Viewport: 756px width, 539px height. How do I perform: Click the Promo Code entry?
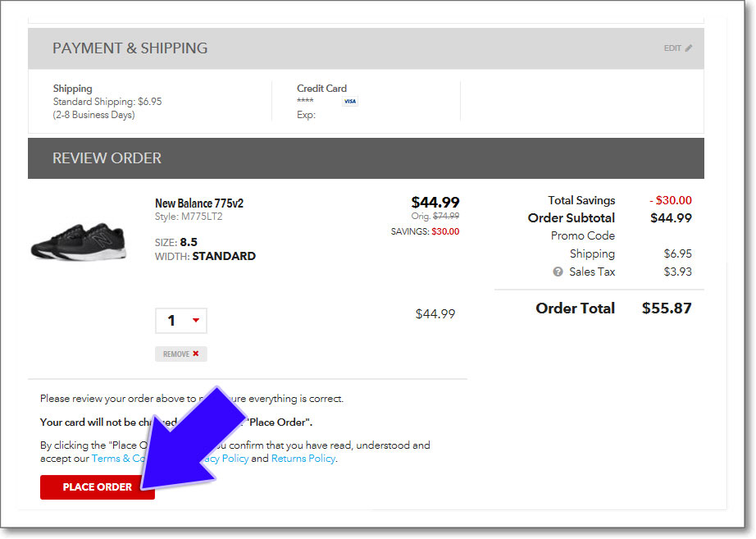pos(582,236)
